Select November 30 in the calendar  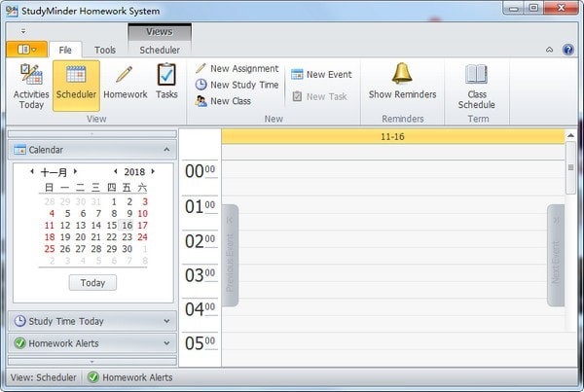click(x=127, y=249)
